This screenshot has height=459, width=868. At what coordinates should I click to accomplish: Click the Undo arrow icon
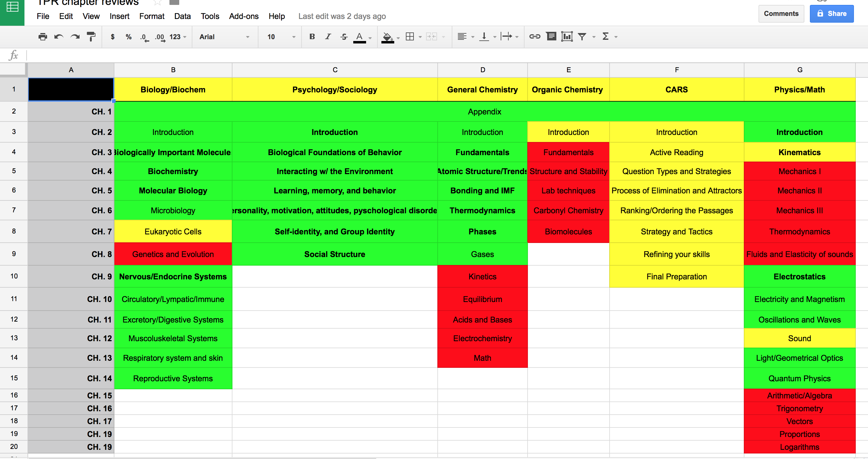point(59,37)
